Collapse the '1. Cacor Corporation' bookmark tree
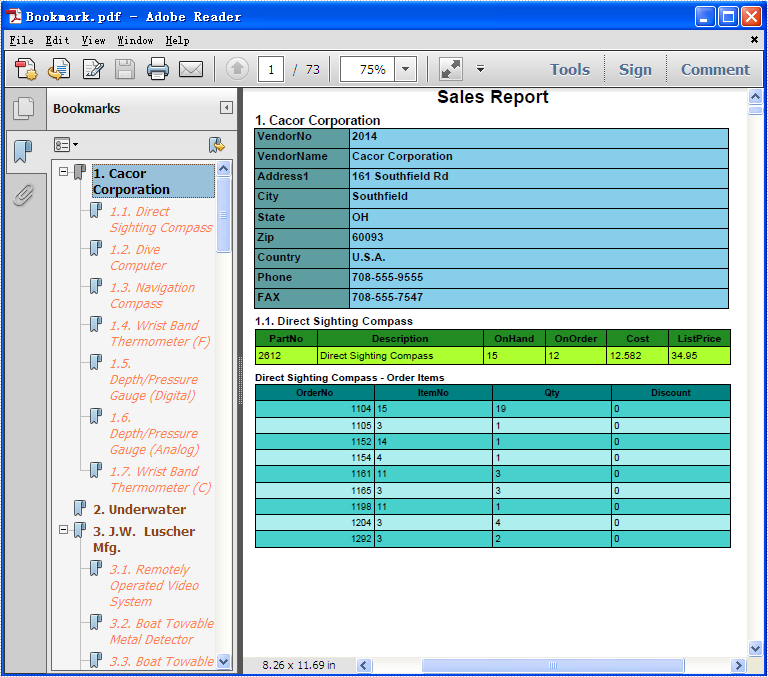The image size is (768, 677). tap(63, 171)
